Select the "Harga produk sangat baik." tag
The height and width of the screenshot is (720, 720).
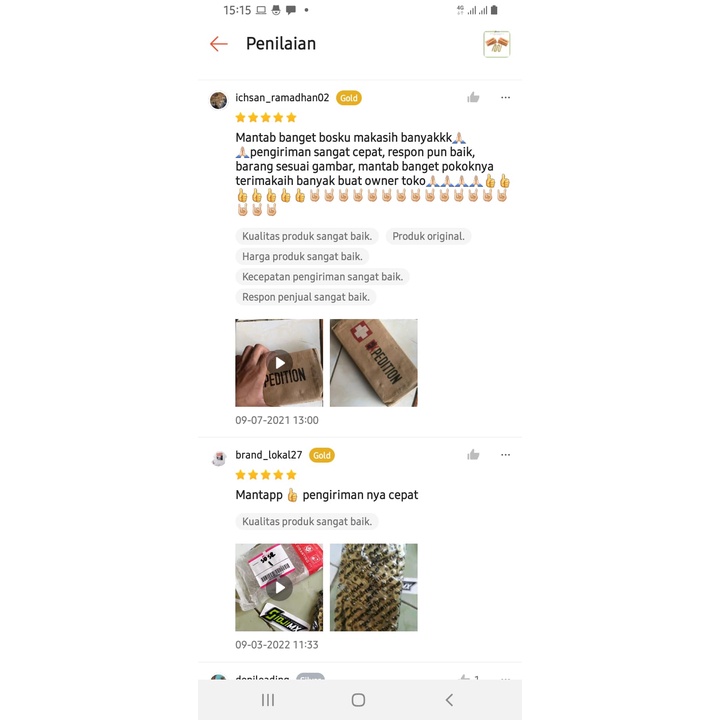[302, 256]
